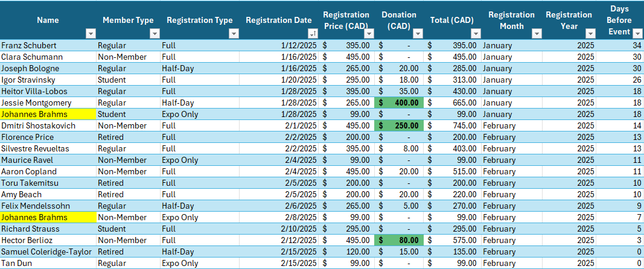644x269 pixels.
Task: Select the Hector Berlioz name cell
Action: 48,240
